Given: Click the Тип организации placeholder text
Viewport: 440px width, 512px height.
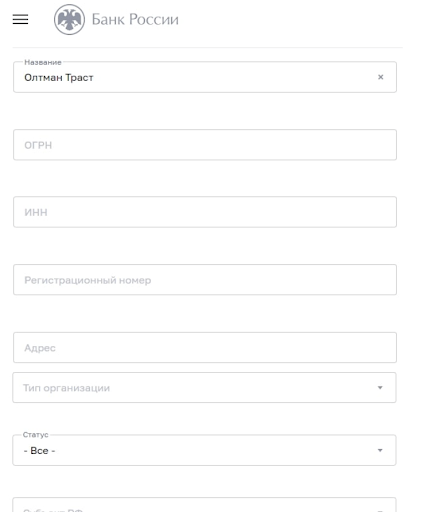Looking at the screenshot, I should [66, 388].
